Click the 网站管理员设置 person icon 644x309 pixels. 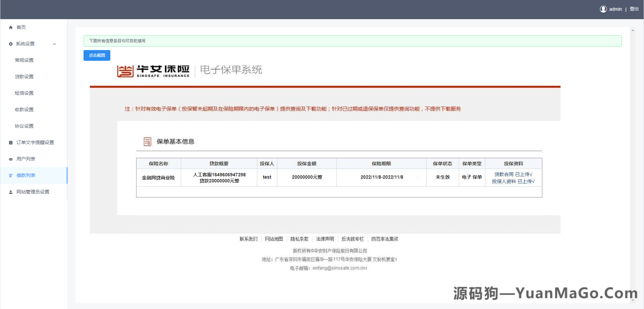coord(10,192)
